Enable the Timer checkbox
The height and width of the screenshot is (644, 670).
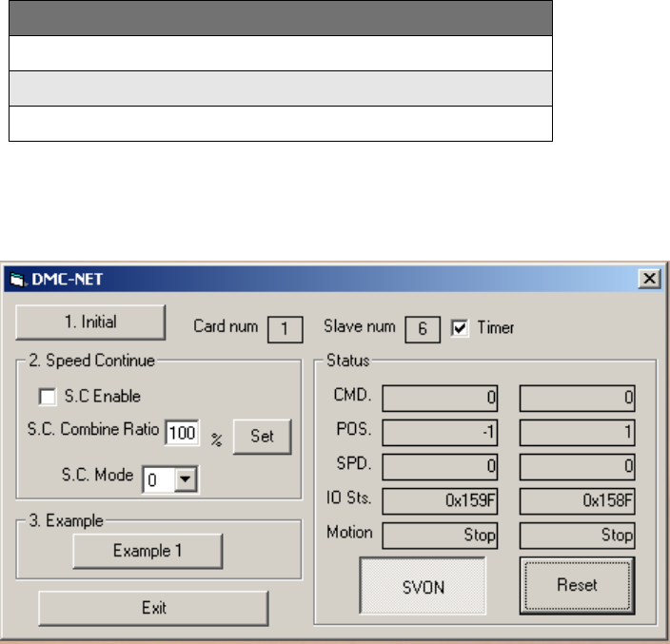tap(461, 328)
